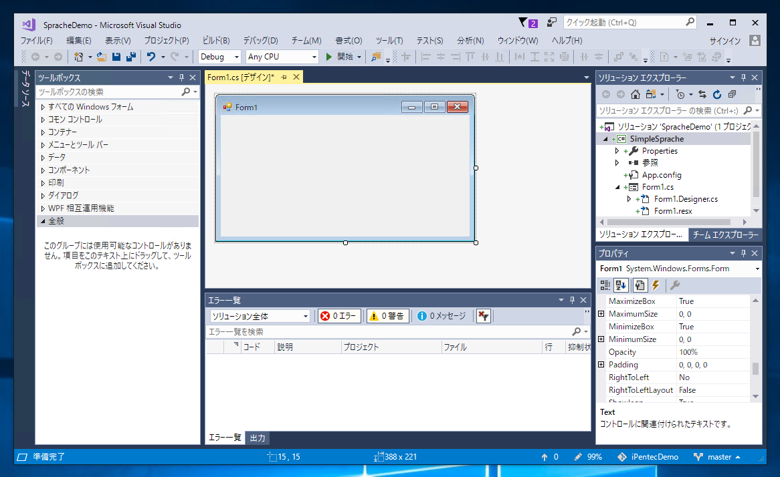Expand the Form1.Designer.cs node
Screen dimensions: 780x477
click(629, 199)
